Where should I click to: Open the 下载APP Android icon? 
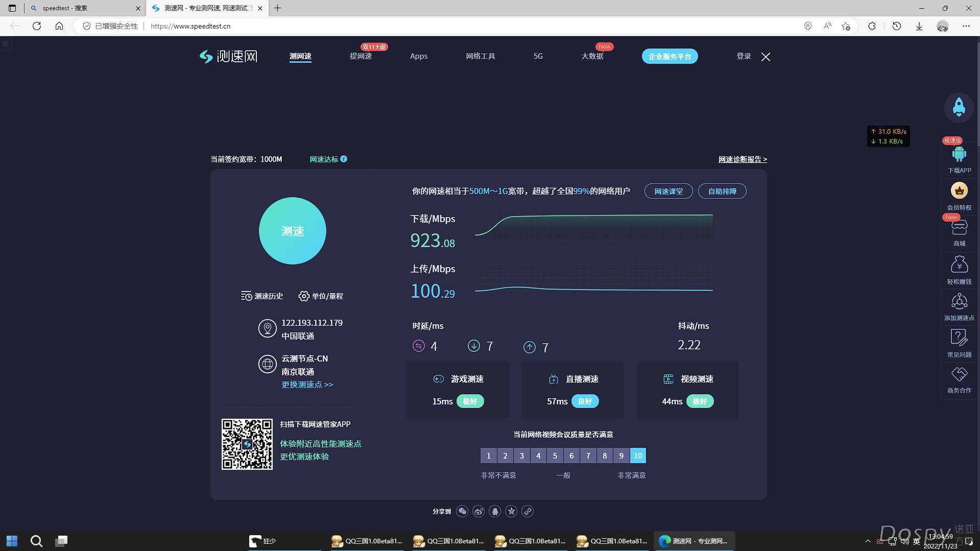959,155
